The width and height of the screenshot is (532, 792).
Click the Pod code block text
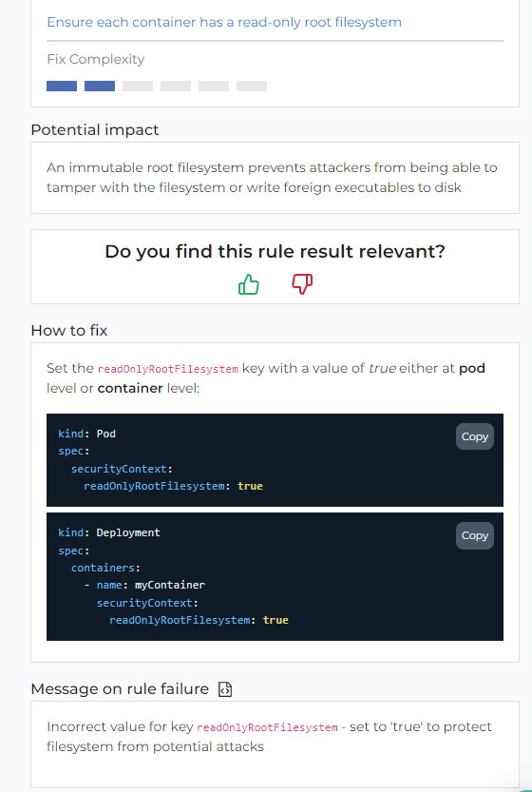[x=161, y=459]
